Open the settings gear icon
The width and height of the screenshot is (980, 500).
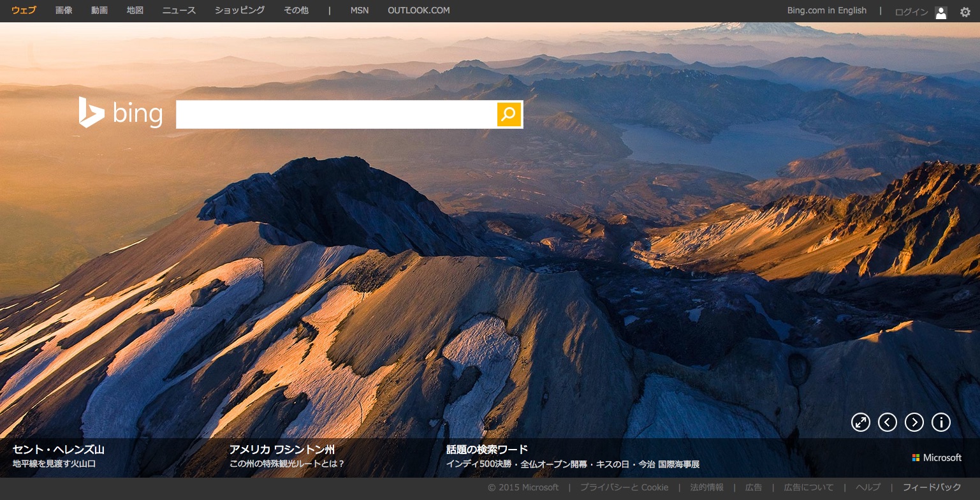coord(965,12)
